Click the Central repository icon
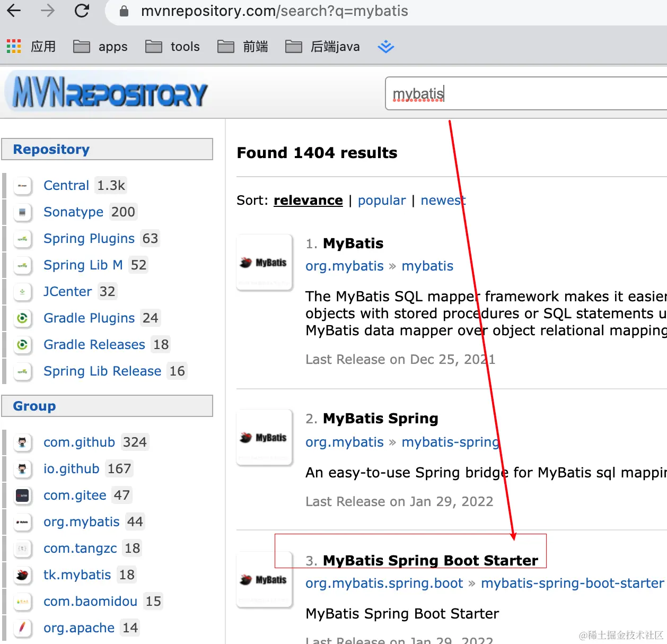Viewport: 667px width, 644px height. (x=22, y=186)
